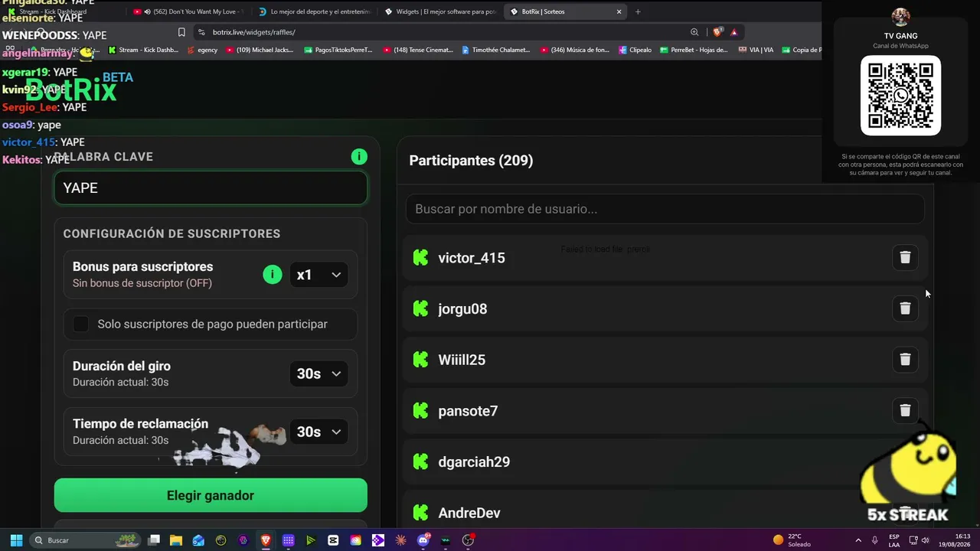
Task: Click the Brave browser taskbar icon
Action: [x=266, y=540]
